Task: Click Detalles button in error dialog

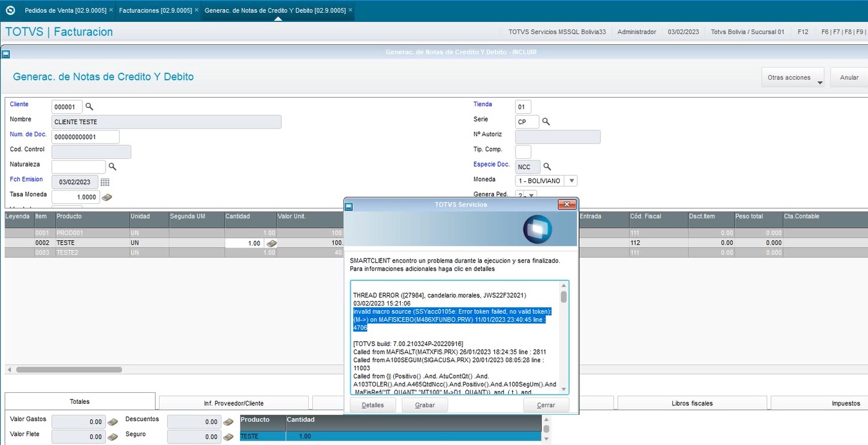Action: click(373, 405)
